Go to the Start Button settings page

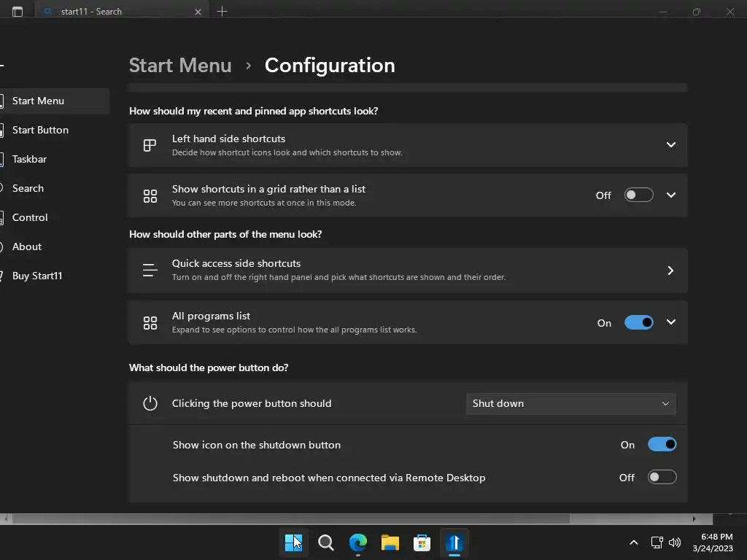click(40, 130)
